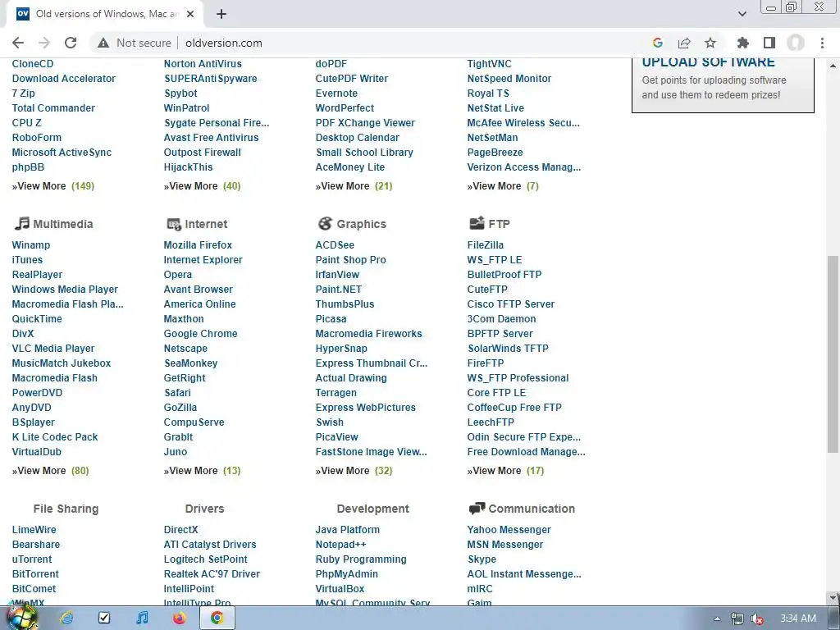This screenshot has height=630, width=840.
Task: Open the checkbox app on taskbar
Action: tap(104, 619)
